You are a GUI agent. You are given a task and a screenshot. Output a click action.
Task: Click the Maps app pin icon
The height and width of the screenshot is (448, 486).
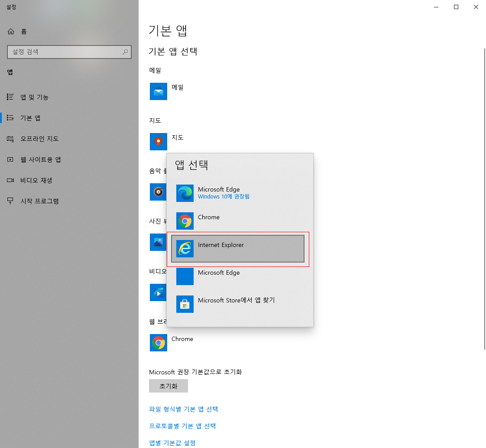coord(159,142)
